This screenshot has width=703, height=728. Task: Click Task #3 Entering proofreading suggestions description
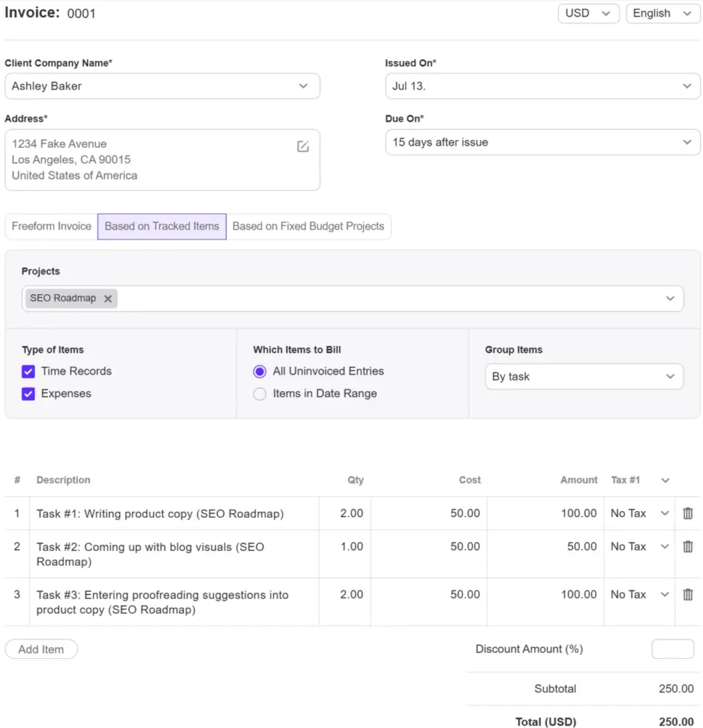pos(162,602)
